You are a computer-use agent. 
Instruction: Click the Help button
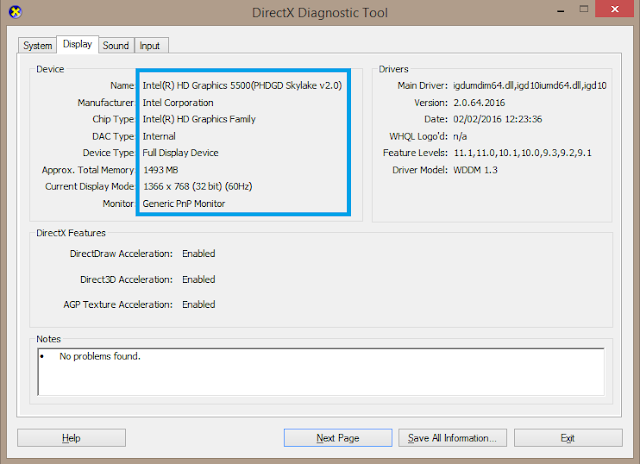pos(71,438)
